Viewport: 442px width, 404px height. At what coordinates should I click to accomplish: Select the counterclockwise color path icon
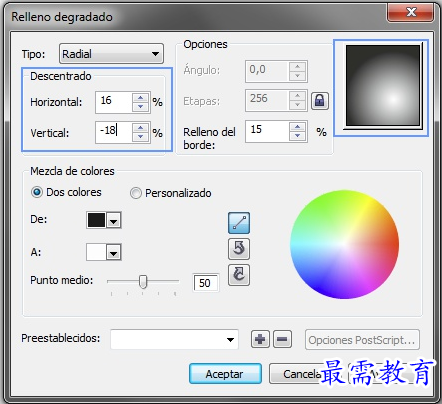point(239,249)
